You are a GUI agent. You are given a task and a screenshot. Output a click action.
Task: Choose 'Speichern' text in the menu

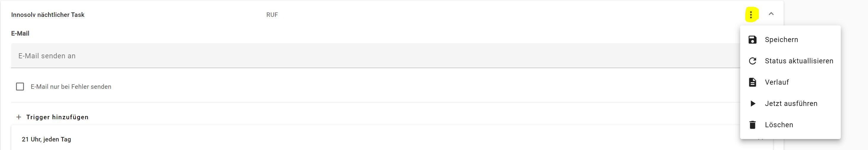click(x=781, y=40)
